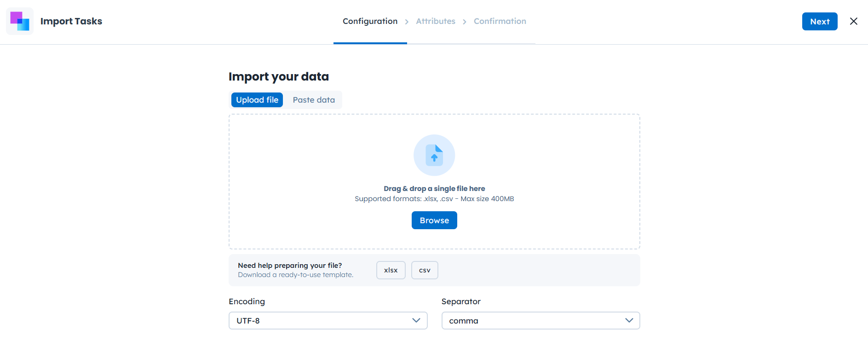Viewport: 868px width, 353px height.
Task: Close the Import Tasks dialog
Action: point(854,21)
